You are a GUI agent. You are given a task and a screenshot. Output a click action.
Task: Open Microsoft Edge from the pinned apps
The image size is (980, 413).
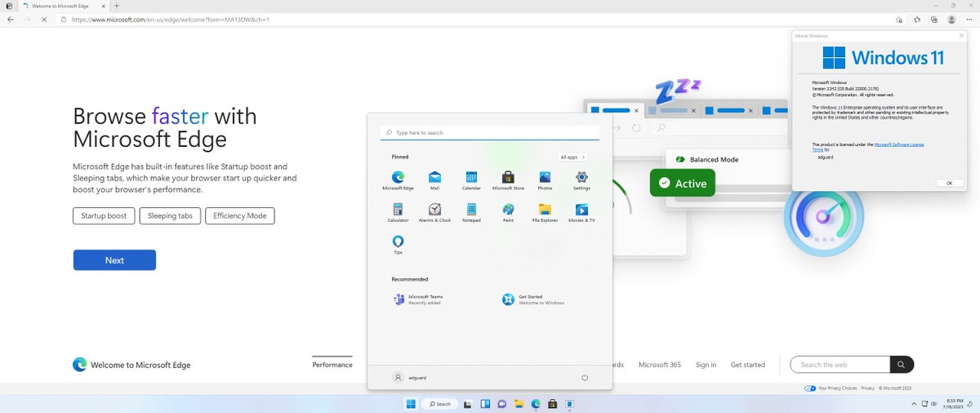398,180
